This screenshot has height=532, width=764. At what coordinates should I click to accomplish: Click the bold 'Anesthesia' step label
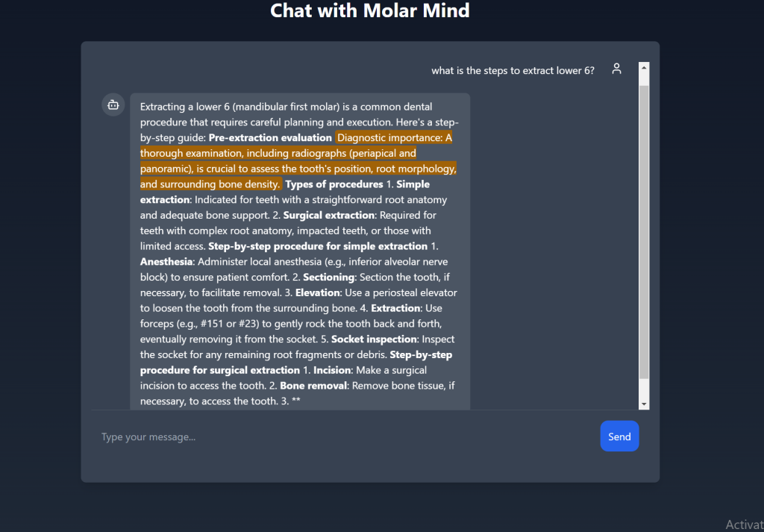[x=165, y=262]
